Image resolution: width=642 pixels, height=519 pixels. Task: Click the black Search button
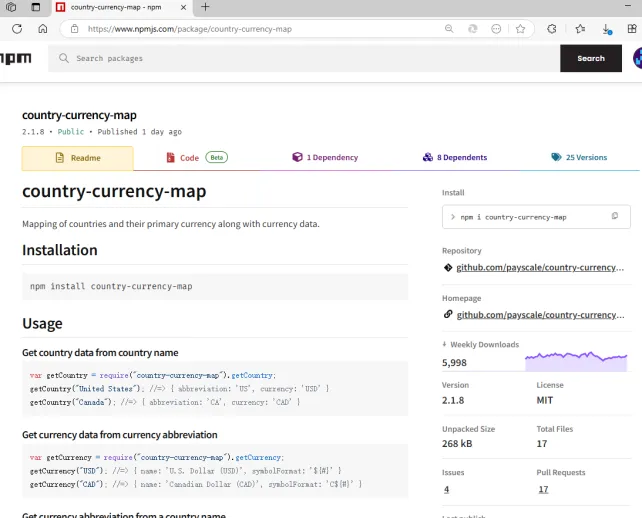[591, 58]
